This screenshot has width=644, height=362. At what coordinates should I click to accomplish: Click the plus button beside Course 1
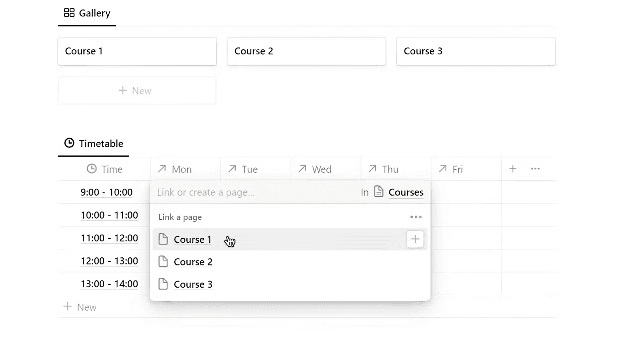pyautogui.click(x=415, y=239)
